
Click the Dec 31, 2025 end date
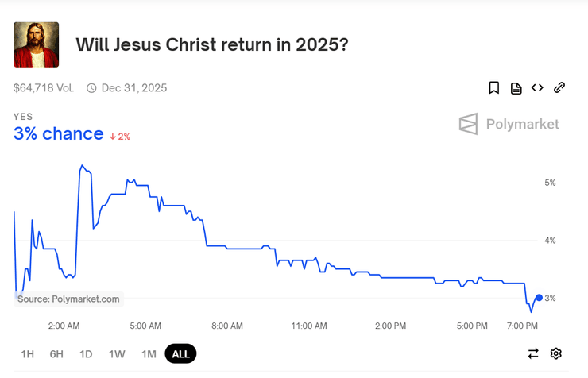(x=134, y=88)
